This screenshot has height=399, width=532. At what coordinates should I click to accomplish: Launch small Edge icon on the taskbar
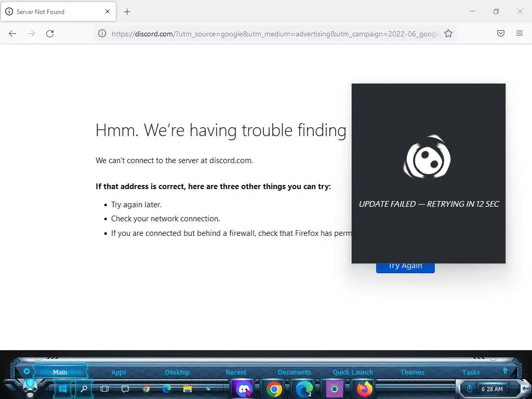(167, 389)
